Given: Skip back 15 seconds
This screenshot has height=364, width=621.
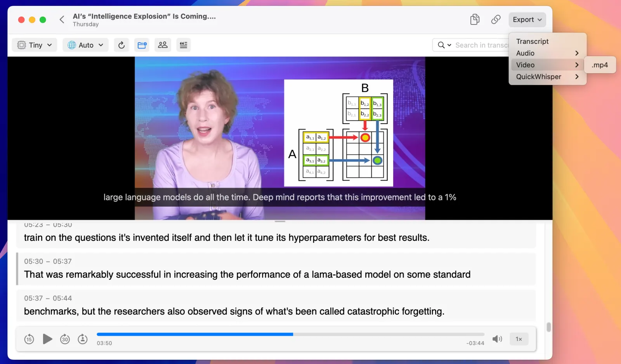Looking at the screenshot, I should 29,339.
